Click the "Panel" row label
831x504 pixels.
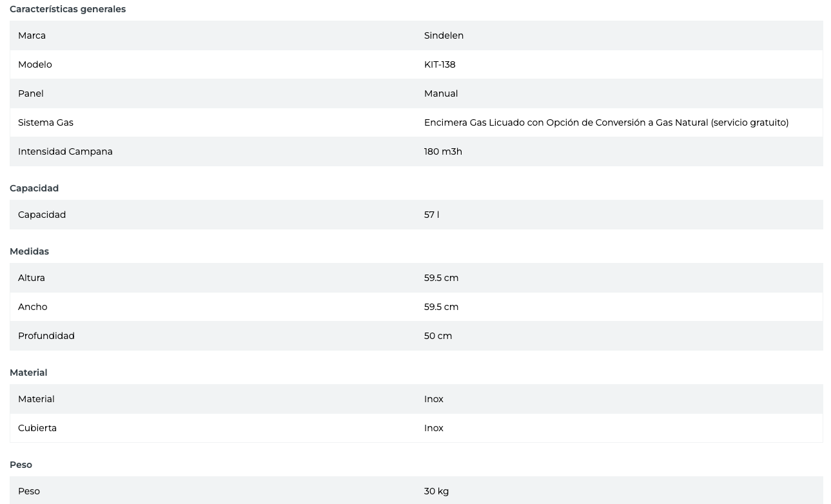point(31,93)
